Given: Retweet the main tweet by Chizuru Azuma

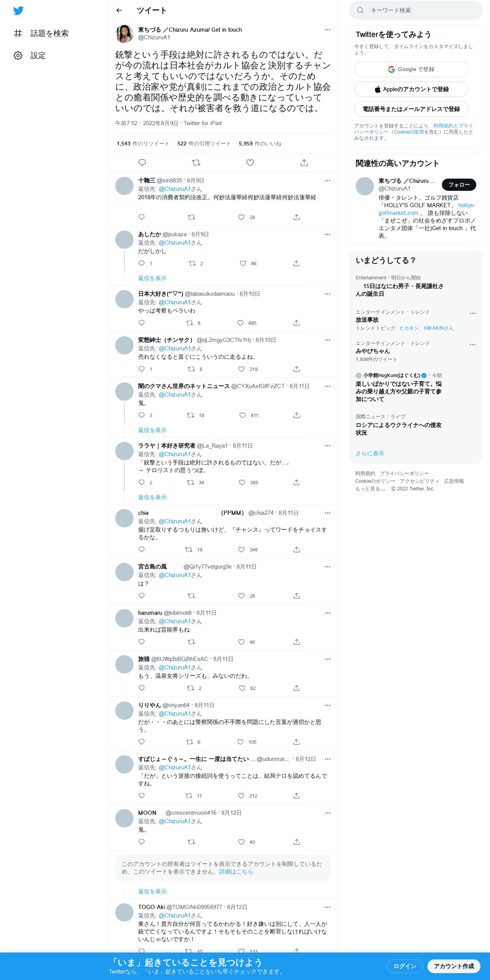Looking at the screenshot, I should tap(196, 163).
